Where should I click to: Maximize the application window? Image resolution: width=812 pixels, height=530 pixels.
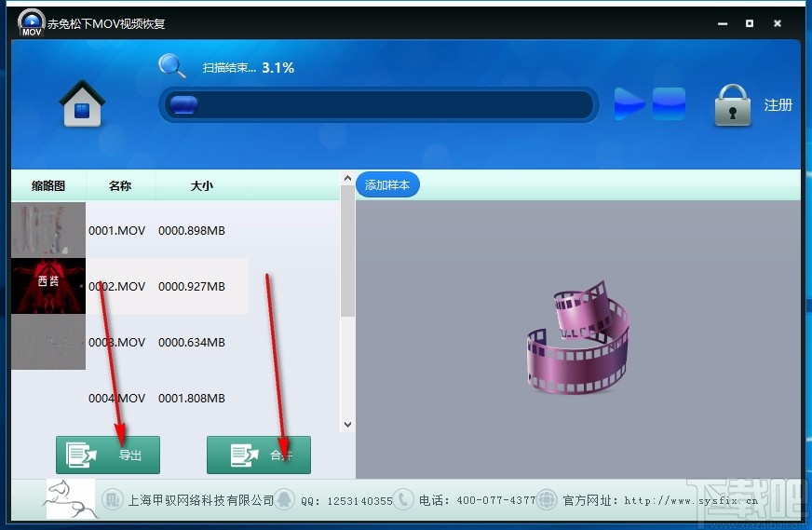pyautogui.click(x=750, y=23)
